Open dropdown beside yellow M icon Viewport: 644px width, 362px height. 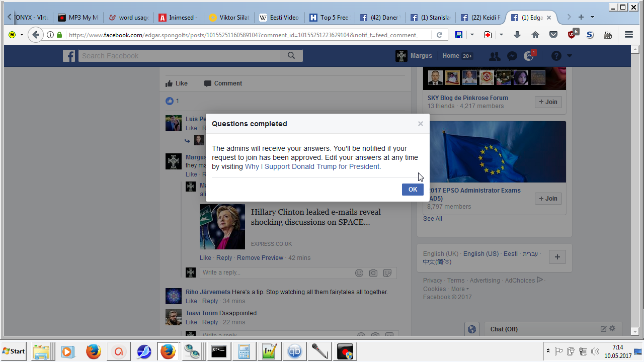22,35
